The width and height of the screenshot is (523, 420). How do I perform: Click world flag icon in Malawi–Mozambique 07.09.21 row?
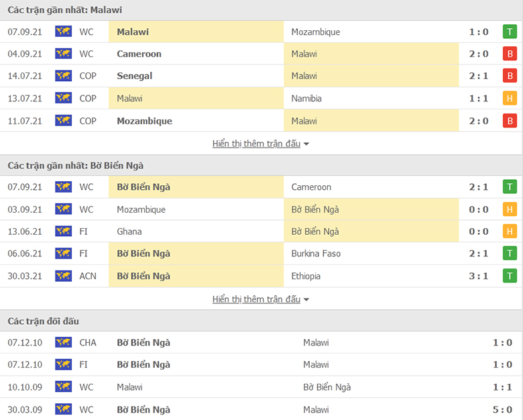[63, 32]
